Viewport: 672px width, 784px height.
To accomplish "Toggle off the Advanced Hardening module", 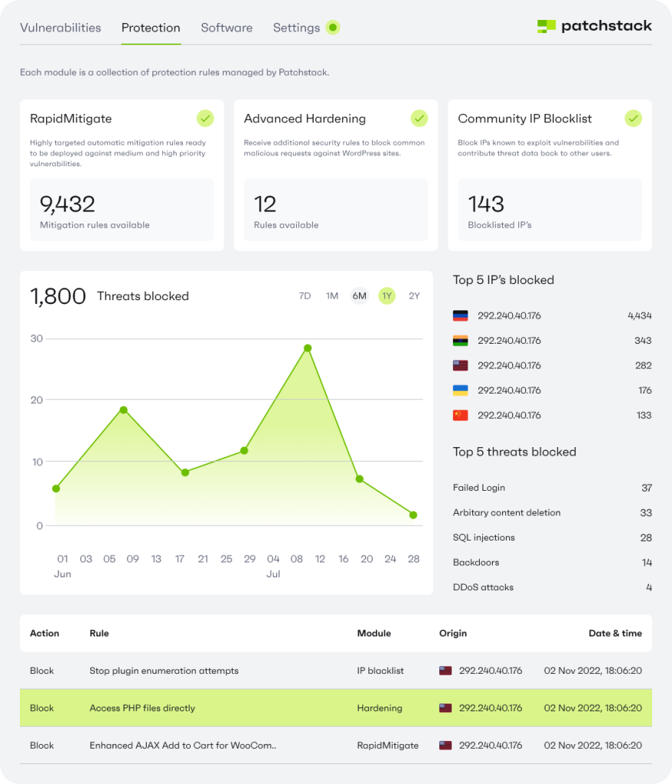I will click(419, 118).
